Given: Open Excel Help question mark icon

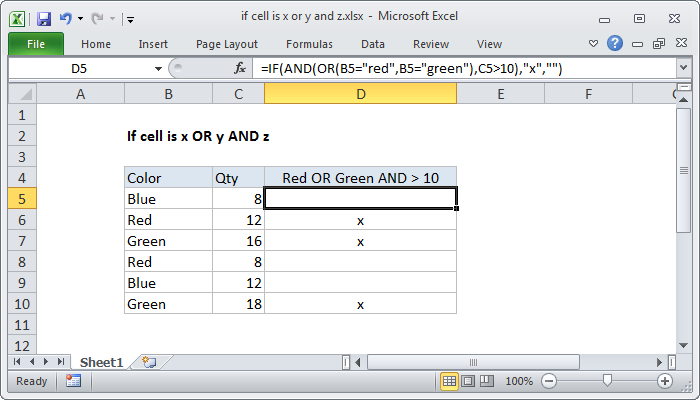Looking at the screenshot, I should pyautogui.click(x=616, y=44).
